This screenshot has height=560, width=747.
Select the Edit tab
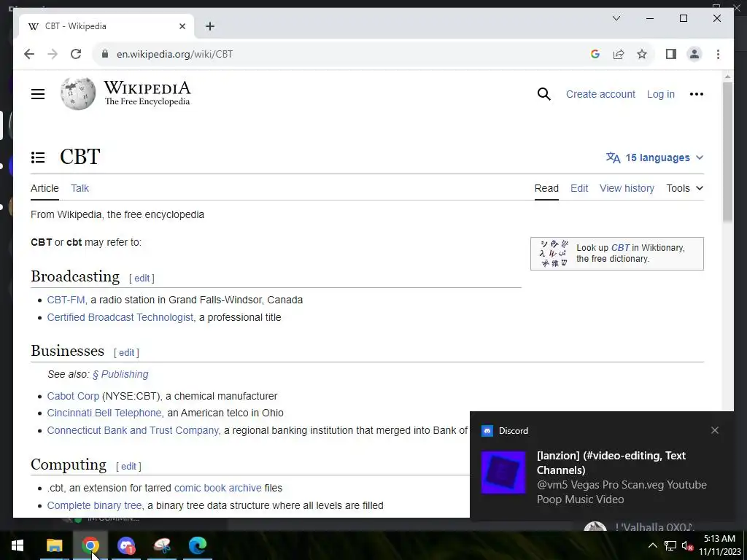(x=578, y=188)
